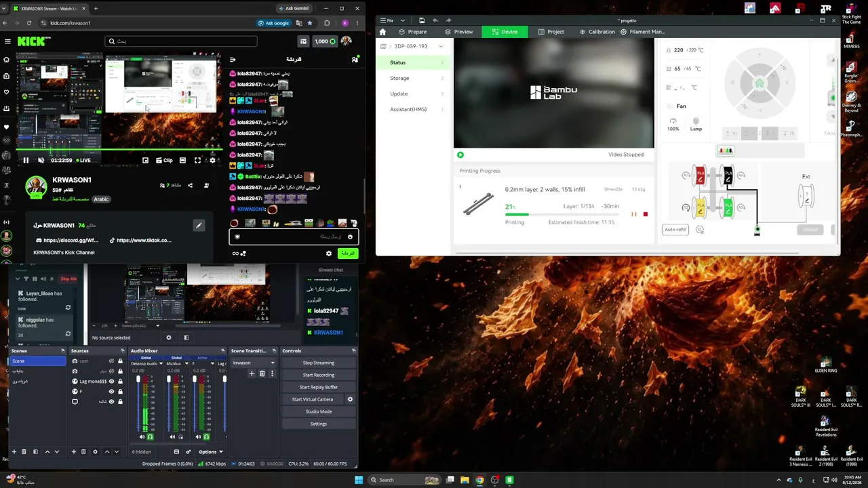This screenshot has height=488, width=868.
Task: Open the krwason transition dropdown
Action: 253,363
